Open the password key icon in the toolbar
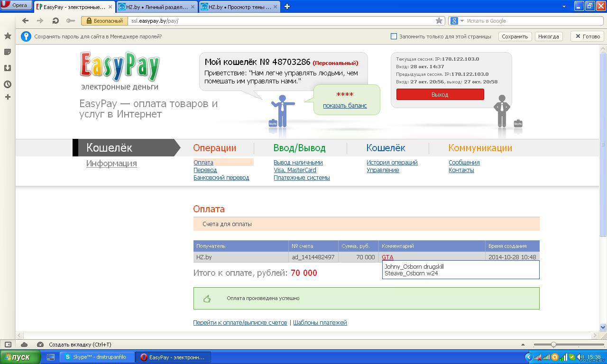Image resolution: width=607 pixels, height=364 pixels. coord(71,21)
